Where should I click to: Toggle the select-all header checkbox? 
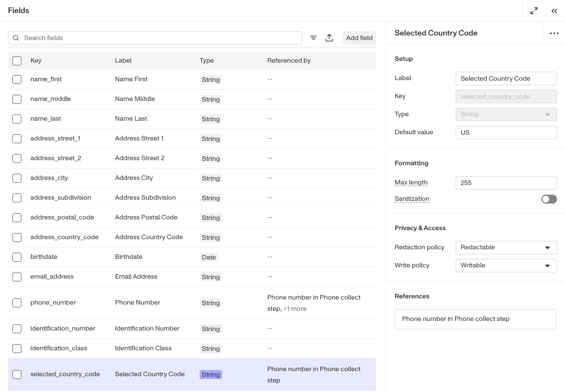pos(17,61)
